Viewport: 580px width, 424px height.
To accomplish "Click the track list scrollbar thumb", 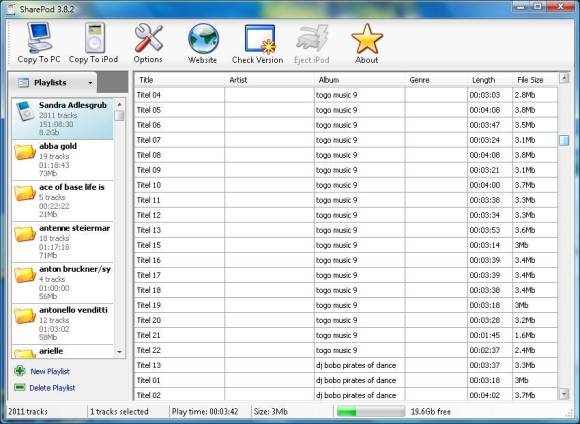I will (564, 140).
